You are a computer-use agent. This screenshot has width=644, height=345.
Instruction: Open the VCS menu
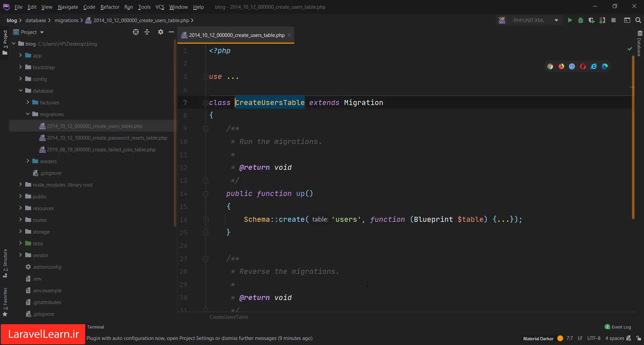[160, 7]
